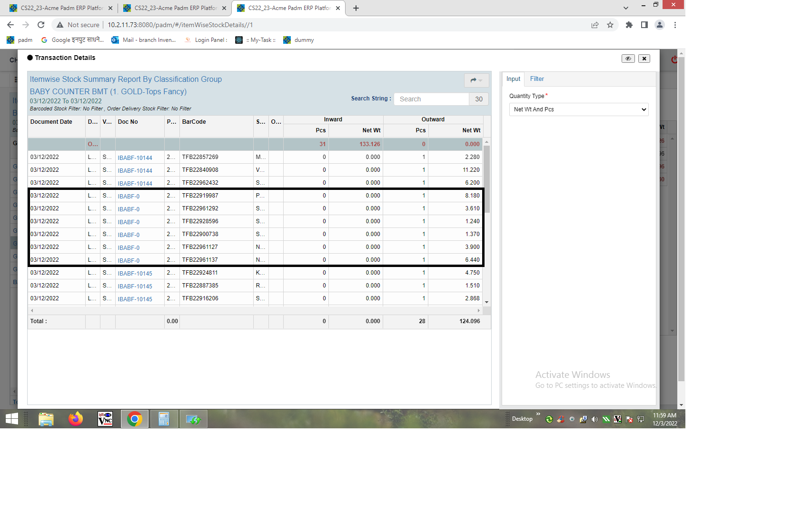Click the browser Forward button
The image size is (812, 514).
(26, 25)
